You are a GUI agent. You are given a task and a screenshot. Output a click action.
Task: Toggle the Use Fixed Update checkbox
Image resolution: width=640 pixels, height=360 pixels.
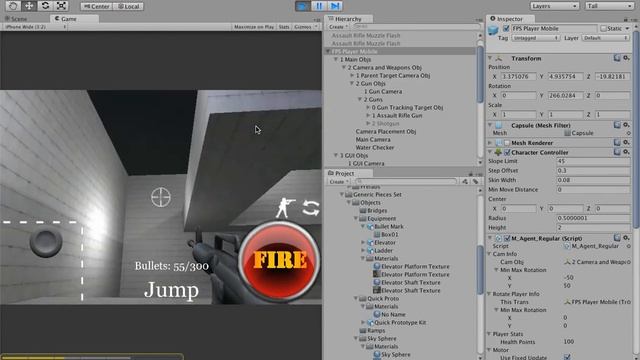tap(567, 357)
